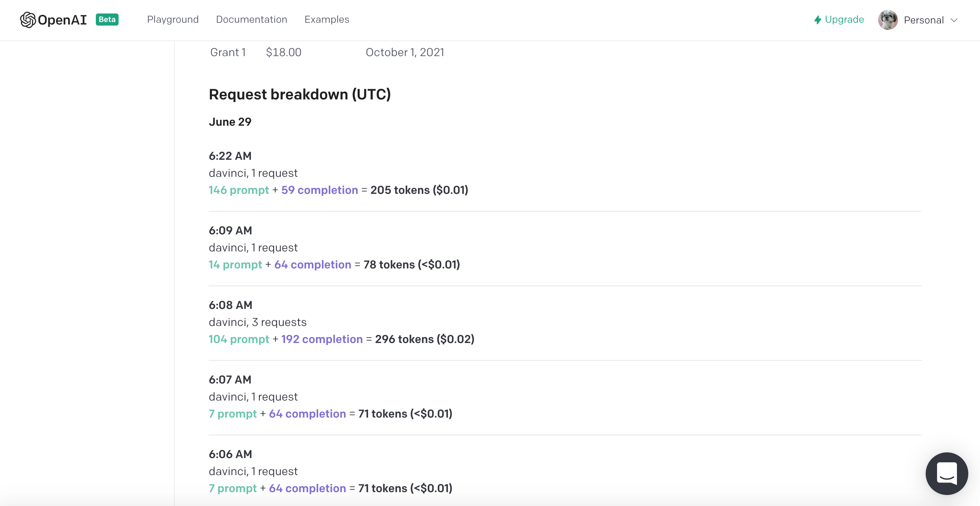The image size is (980, 506).
Task: Click the Personal account label
Action: tap(924, 20)
